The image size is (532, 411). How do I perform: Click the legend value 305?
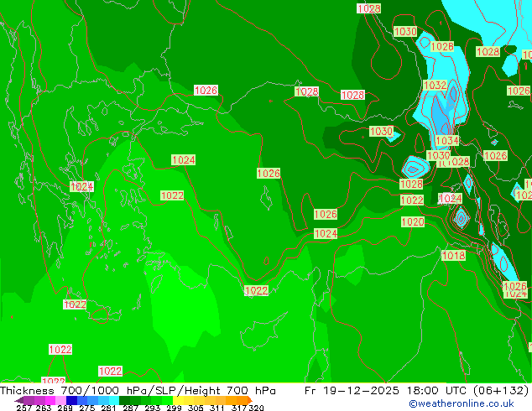click(x=196, y=408)
